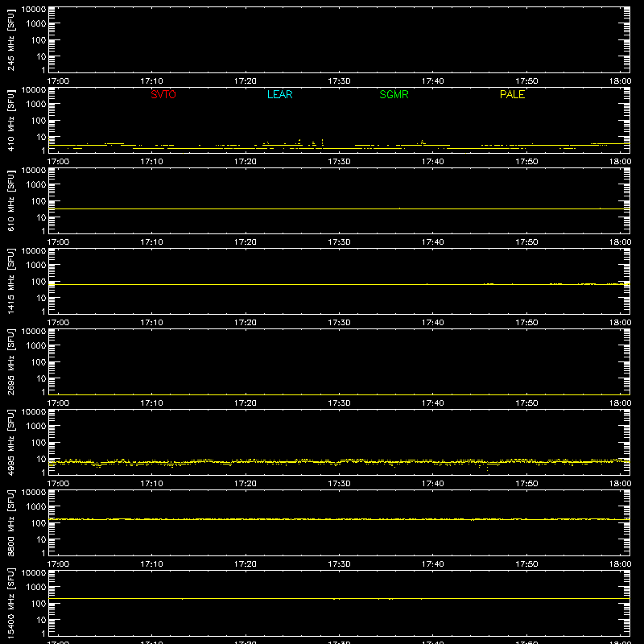
Task: Click 18:00 time label under 4995 MHz panel
Action: click(x=620, y=484)
